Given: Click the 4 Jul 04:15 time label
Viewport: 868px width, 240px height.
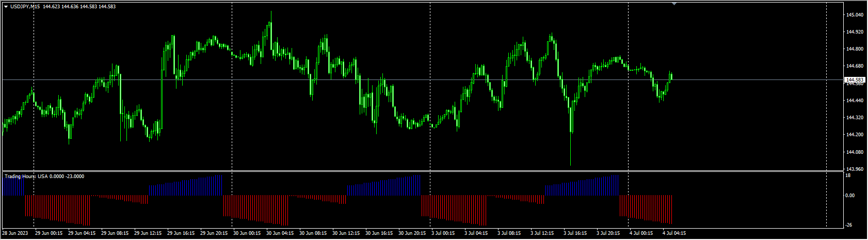Looking at the screenshot, I should click(674, 233).
